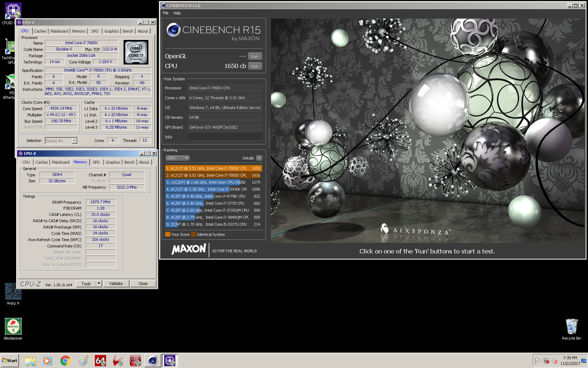This screenshot has width=588, height=368.
Task: Click the Close button in CPU-Z
Action: 143,284
